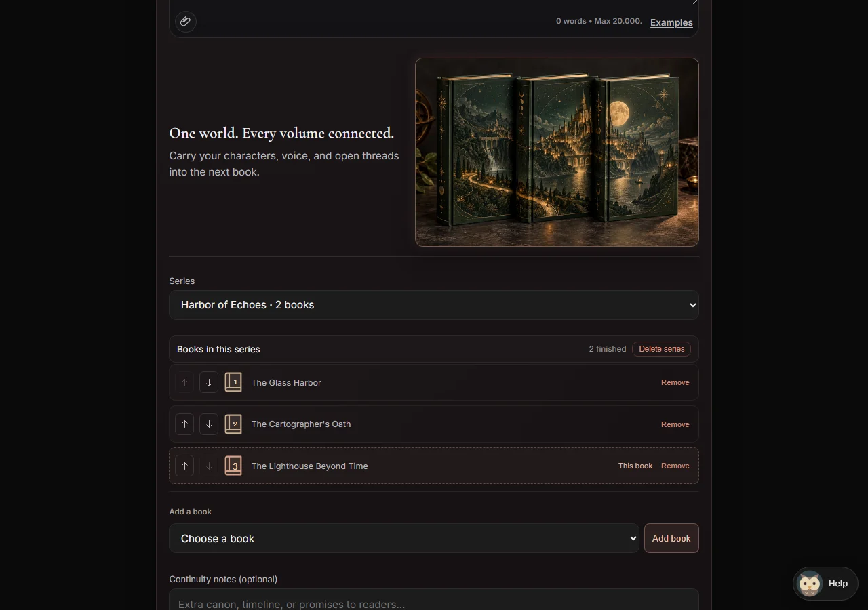The height and width of the screenshot is (610, 868).
Task: Delete the series
Action: (x=661, y=349)
